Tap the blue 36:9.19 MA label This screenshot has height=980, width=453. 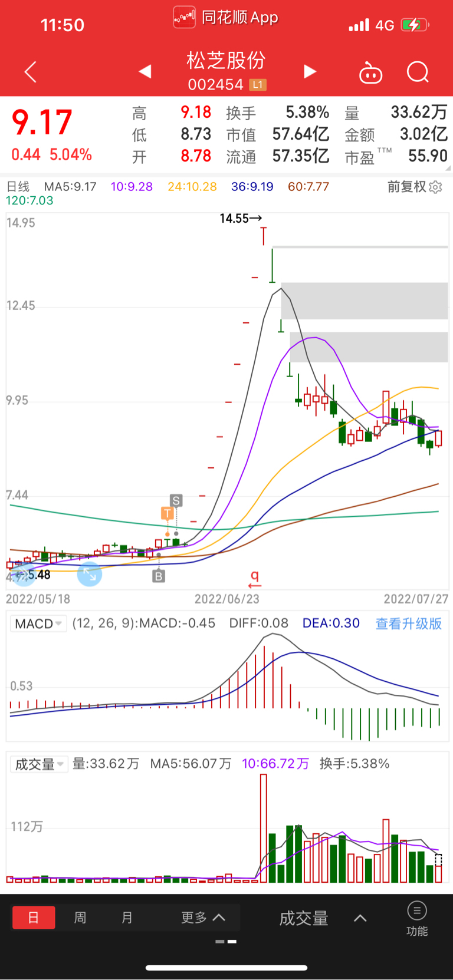point(252,187)
